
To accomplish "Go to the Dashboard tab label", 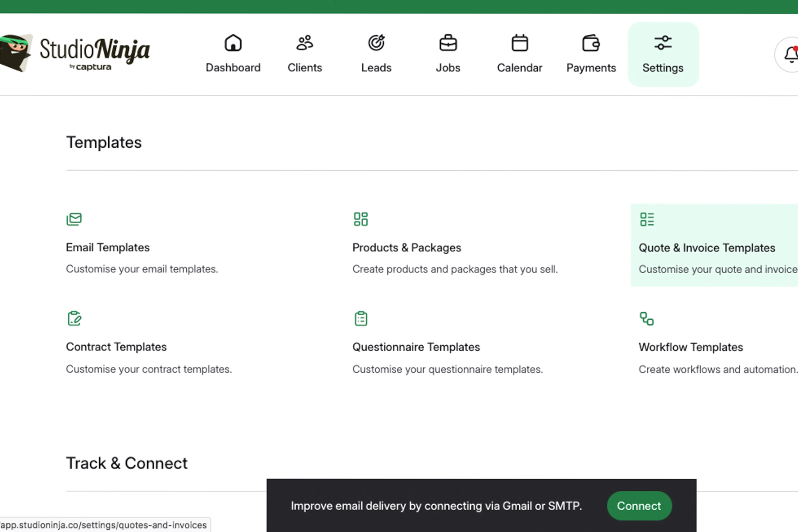I will (x=233, y=68).
